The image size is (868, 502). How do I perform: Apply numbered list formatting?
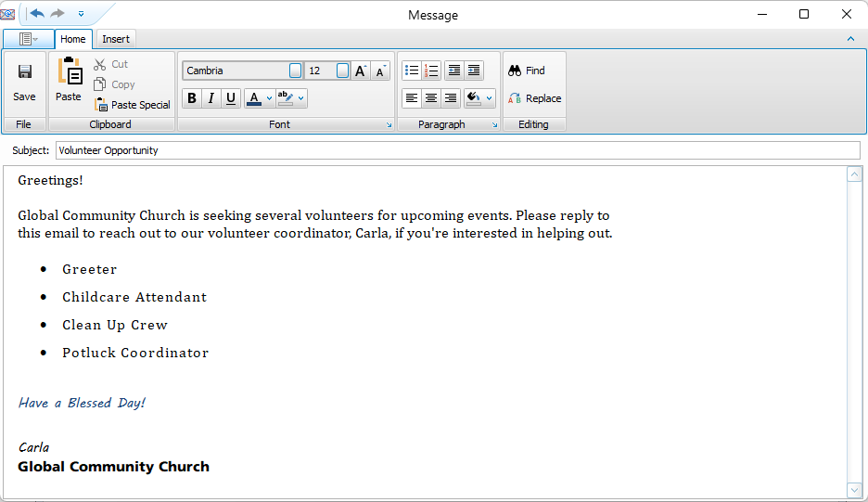(431, 71)
